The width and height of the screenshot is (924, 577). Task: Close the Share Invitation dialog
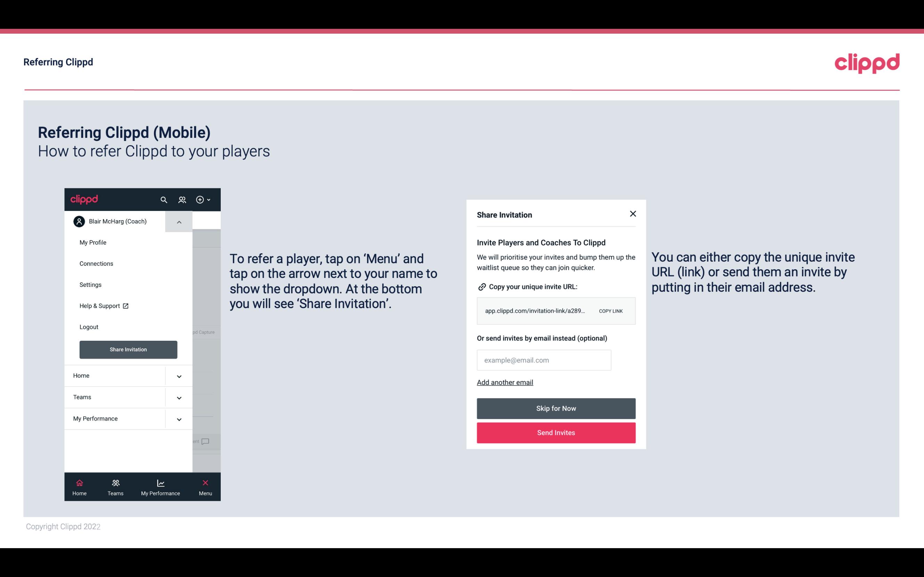633,213
